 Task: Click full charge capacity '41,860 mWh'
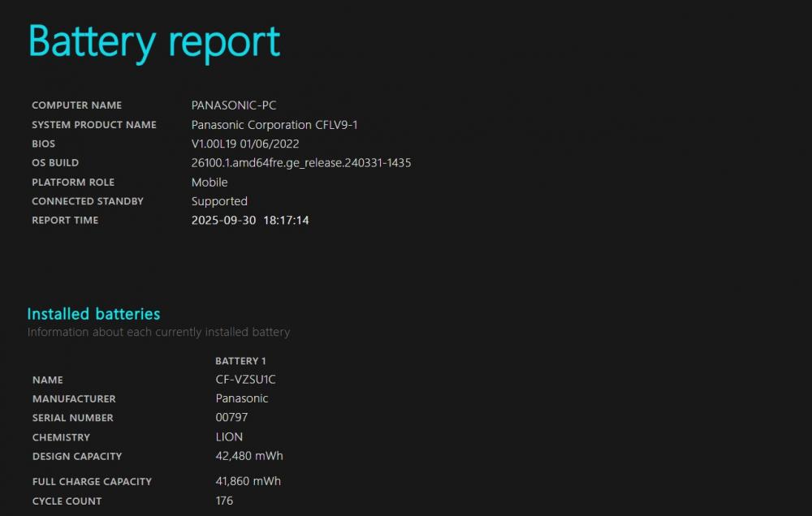[248, 481]
